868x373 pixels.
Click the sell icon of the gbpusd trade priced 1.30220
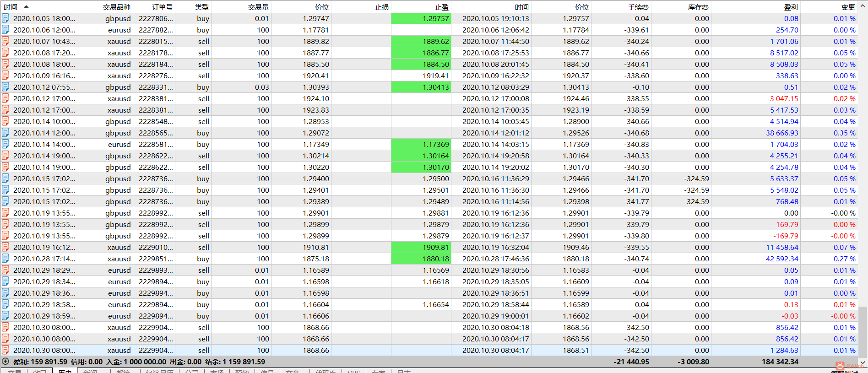pyautogui.click(x=5, y=167)
